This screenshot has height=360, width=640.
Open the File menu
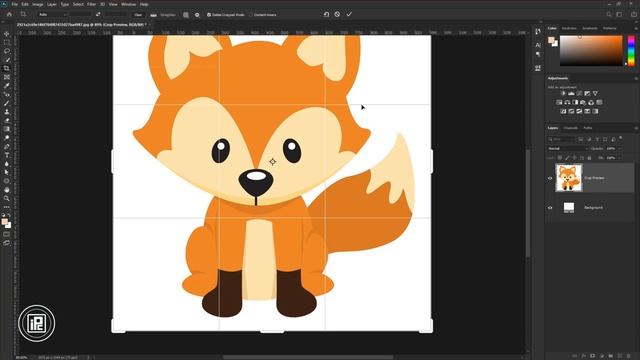coord(14,4)
